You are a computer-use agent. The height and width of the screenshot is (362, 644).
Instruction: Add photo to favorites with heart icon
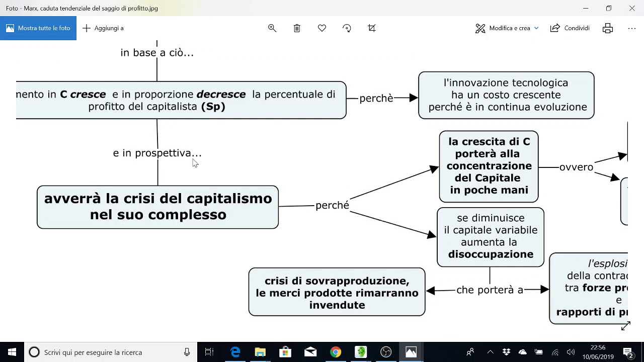pos(322,28)
